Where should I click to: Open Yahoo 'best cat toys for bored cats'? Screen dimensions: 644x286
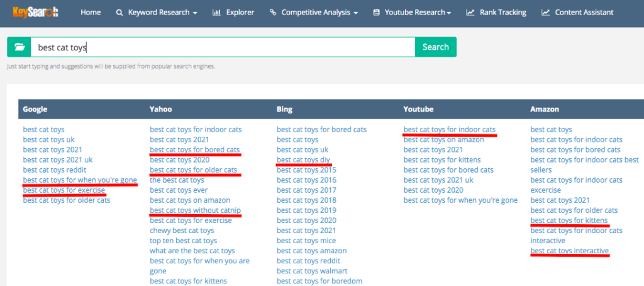click(195, 150)
